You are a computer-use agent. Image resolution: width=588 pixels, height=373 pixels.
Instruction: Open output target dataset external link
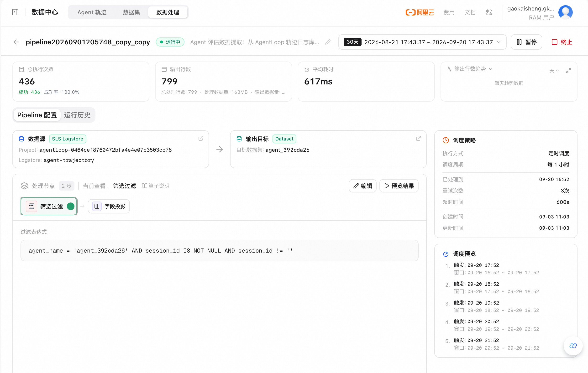pyautogui.click(x=418, y=138)
